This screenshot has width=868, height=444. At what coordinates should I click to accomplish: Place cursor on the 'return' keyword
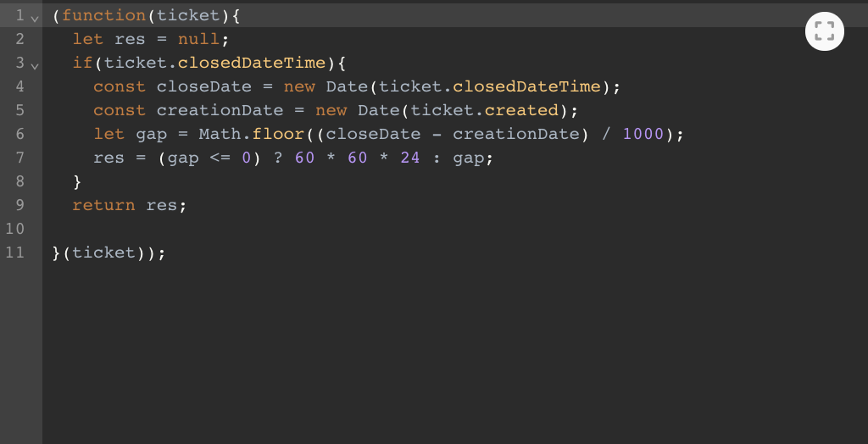pyautogui.click(x=104, y=206)
